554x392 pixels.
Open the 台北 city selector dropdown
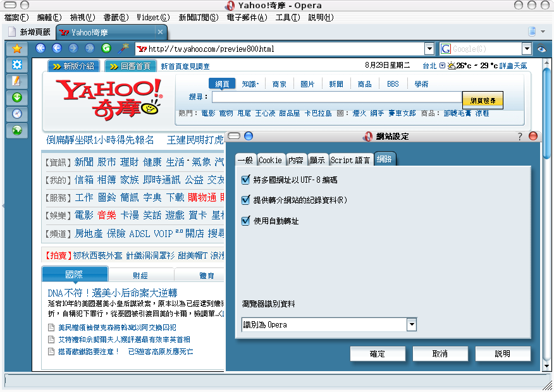pyautogui.click(x=442, y=66)
